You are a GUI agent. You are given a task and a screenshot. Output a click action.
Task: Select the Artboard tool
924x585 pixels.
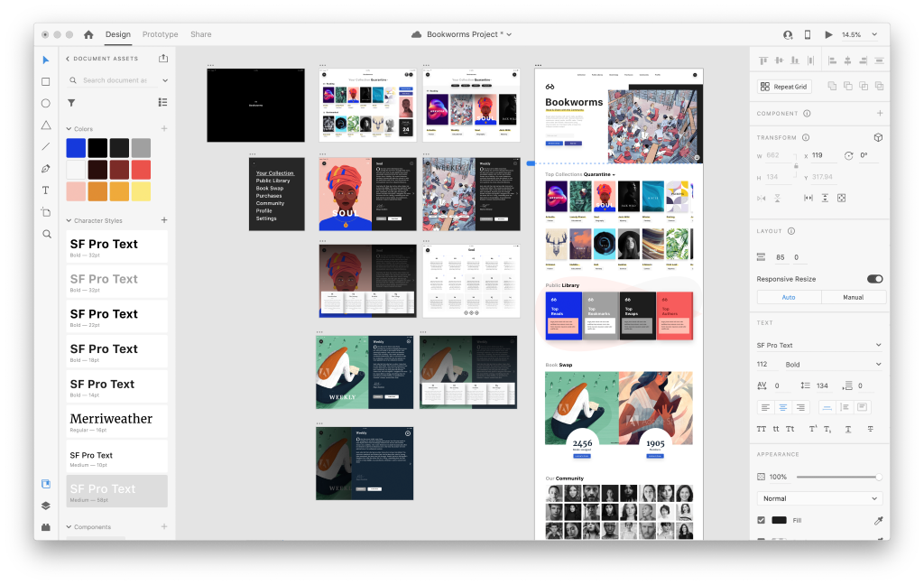[x=46, y=212]
